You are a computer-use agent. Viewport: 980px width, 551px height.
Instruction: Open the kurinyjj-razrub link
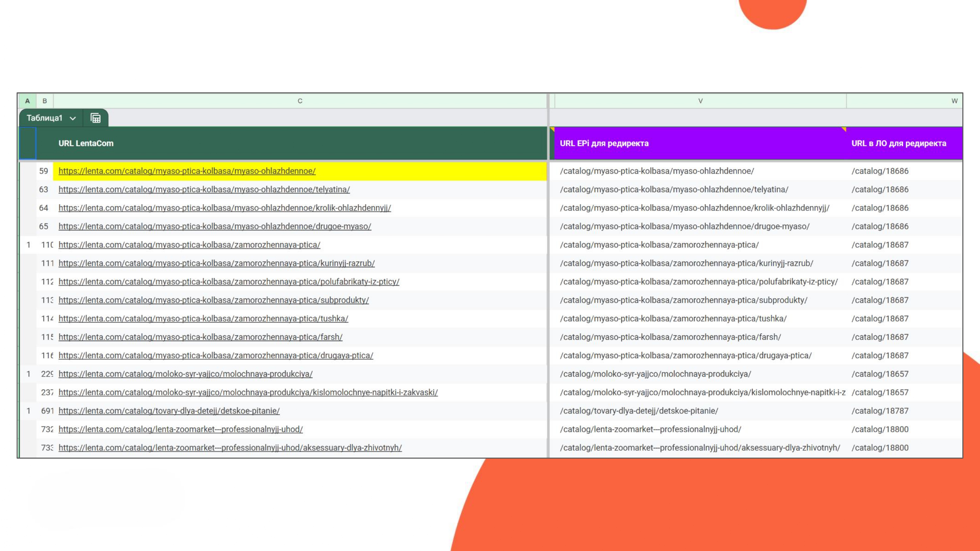(217, 263)
